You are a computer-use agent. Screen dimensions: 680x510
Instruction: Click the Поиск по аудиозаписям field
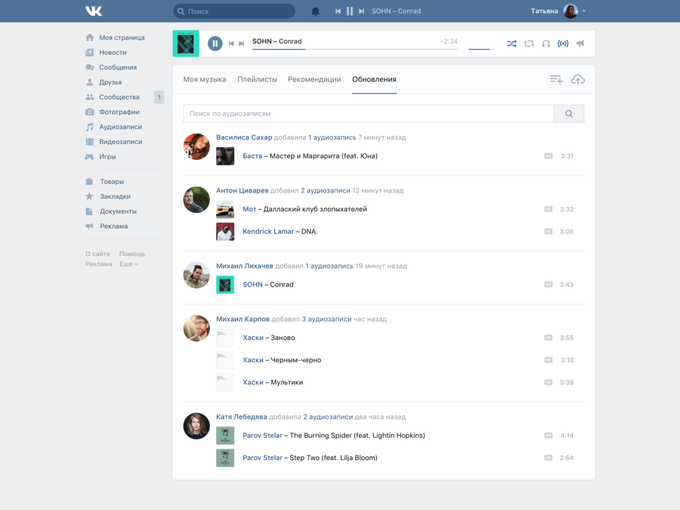tap(368, 114)
